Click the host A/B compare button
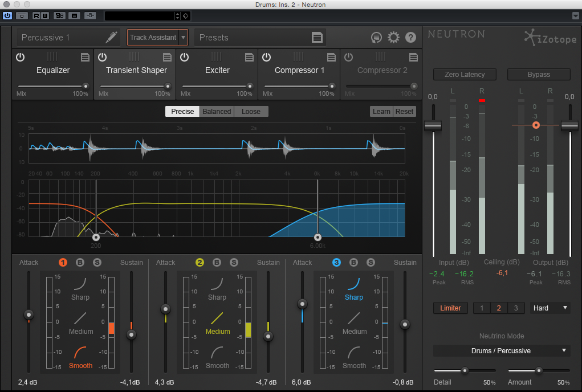Screen dimensions: 582x392 [x=59, y=15]
